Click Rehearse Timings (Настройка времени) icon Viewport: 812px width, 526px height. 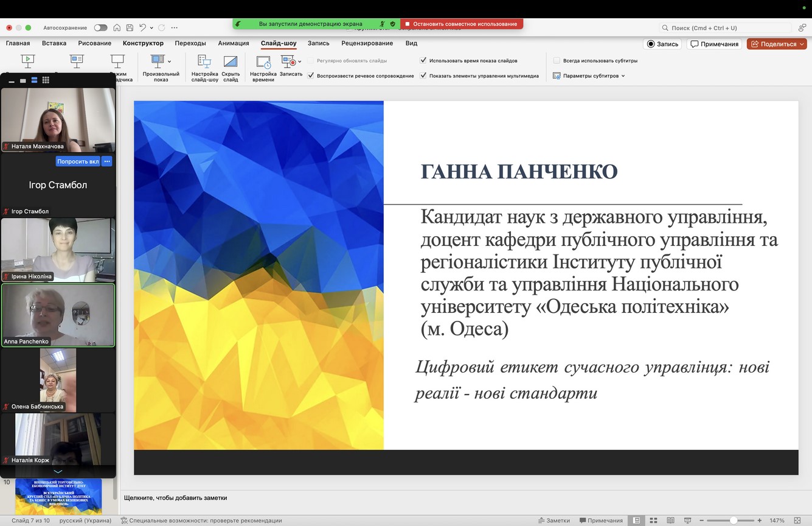[263, 62]
